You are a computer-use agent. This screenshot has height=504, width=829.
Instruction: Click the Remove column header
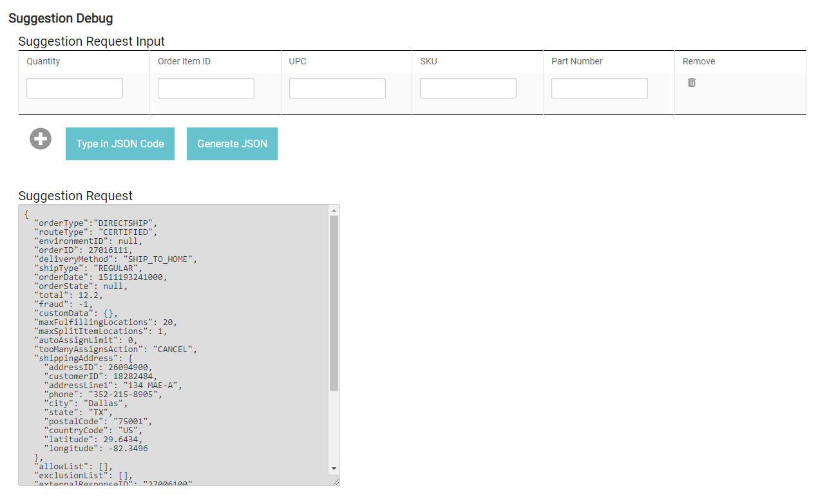698,61
